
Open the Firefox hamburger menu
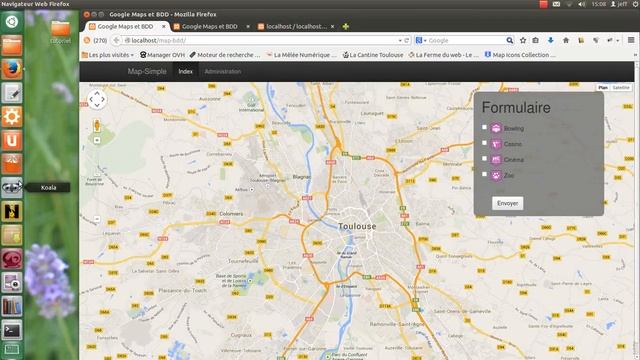[631, 40]
